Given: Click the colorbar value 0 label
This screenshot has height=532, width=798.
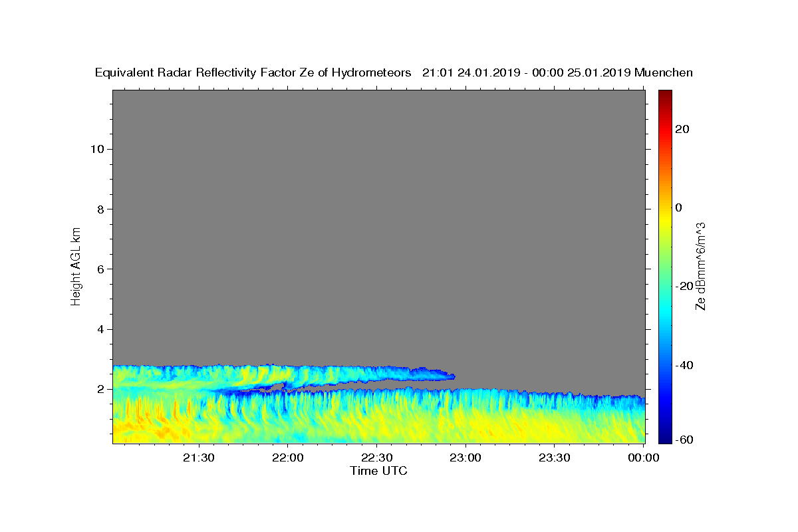Looking at the screenshot, I should click(x=679, y=207).
